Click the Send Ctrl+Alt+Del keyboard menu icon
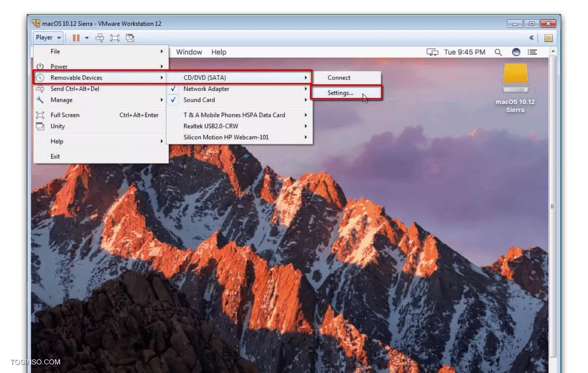 pos(40,89)
